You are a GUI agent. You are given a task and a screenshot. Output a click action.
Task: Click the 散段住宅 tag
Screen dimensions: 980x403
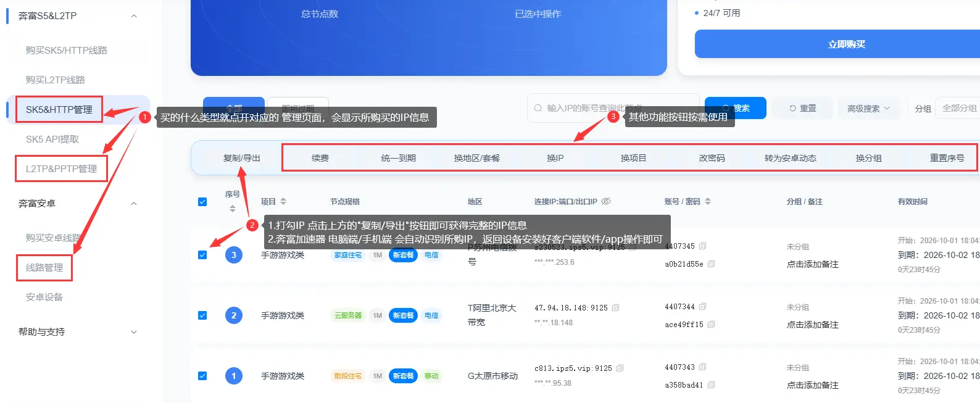(348, 376)
